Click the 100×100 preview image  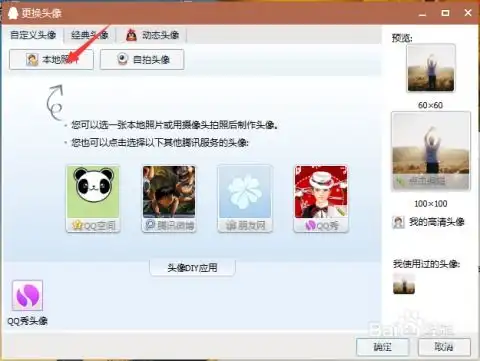point(431,151)
